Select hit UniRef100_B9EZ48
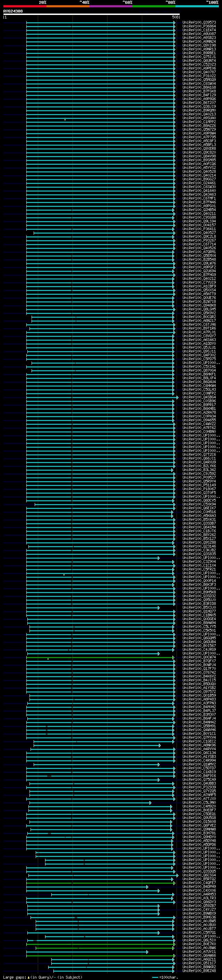222x980 pixels. (199, 971)
